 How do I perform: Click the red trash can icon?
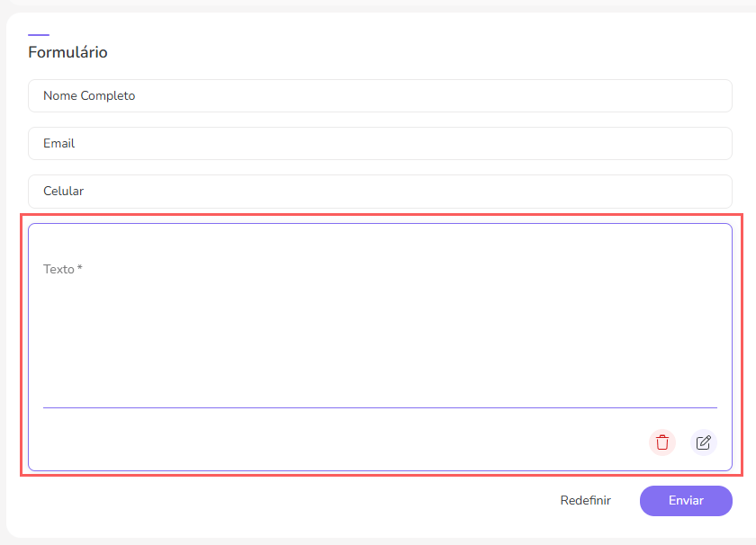coord(662,442)
